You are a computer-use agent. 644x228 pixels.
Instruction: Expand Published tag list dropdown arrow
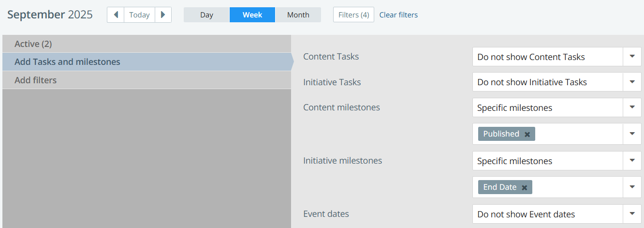(632, 134)
